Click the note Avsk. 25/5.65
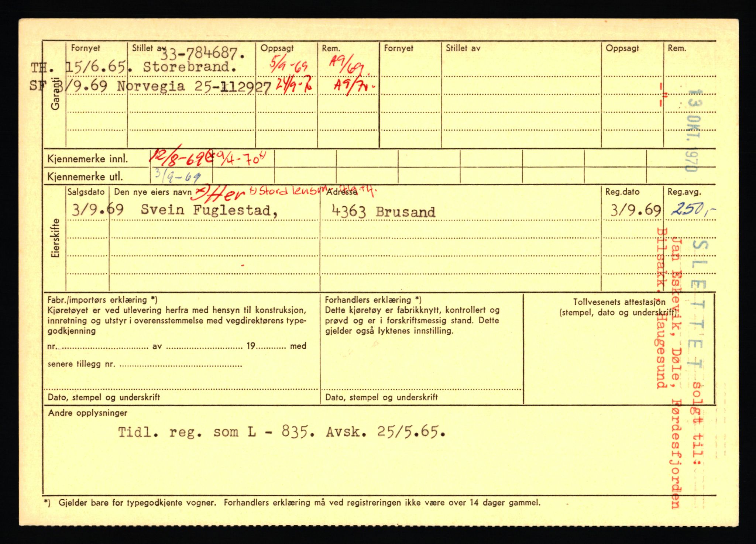The width and height of the screenshot is (756, 544). click(x=385, y=432)
